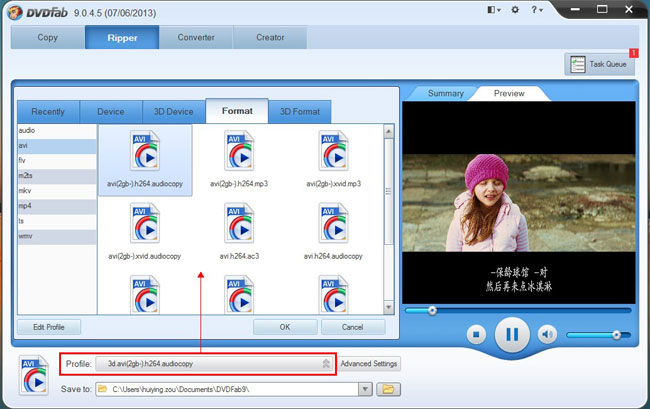The height and width of the screenshot is (409, 650).
Task: Click the profile list scroll down arrow
Action: [x=388, y=307]
